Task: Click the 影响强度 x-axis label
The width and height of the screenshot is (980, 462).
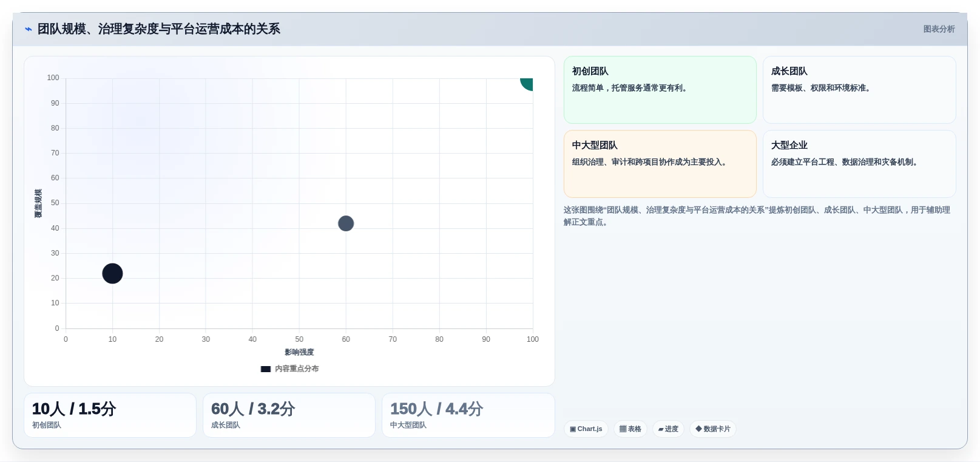Action: click(299, 352)
